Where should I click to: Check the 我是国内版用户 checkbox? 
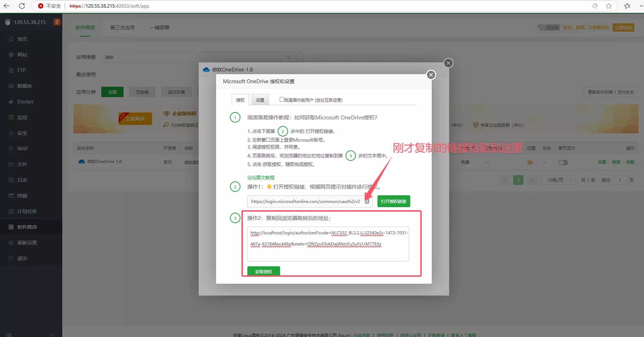(x=281, y=99)
